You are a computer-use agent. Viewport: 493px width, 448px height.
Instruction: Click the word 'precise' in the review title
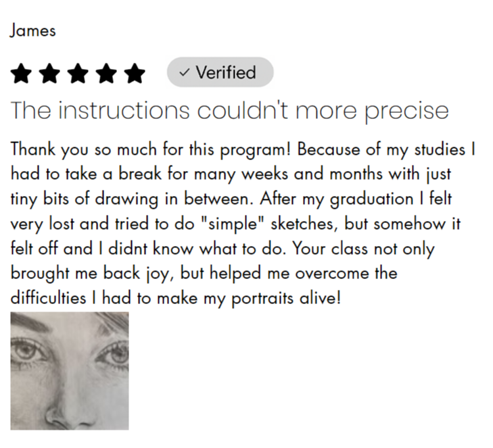tap(406, 111)
